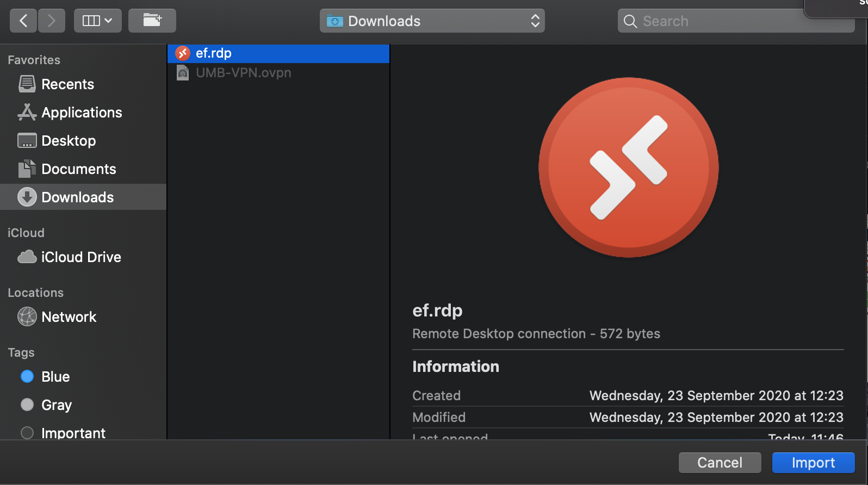Click the ef.rdp title in the preview pane
This screenshot has width=868, height=485.
click(x=437, y=310)
